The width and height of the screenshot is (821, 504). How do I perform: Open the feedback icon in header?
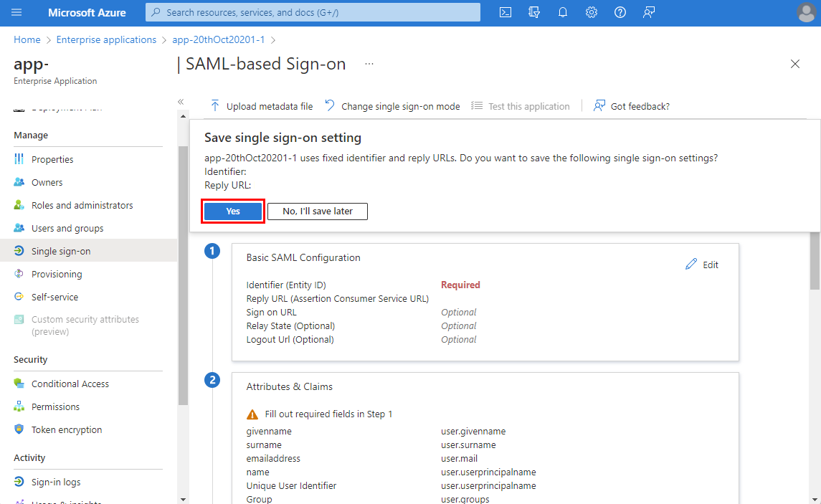pyautogui.click(x=649, y=12)
